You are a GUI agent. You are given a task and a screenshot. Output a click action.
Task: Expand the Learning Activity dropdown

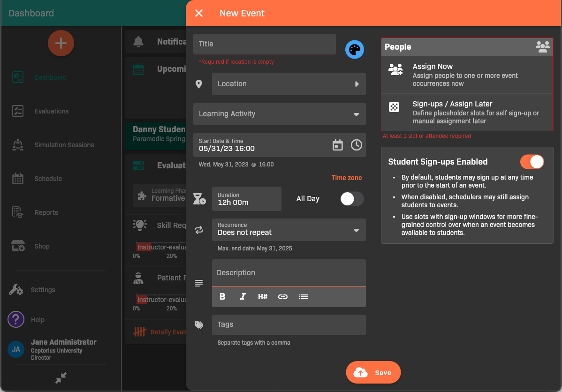click(x=280, y=114)
